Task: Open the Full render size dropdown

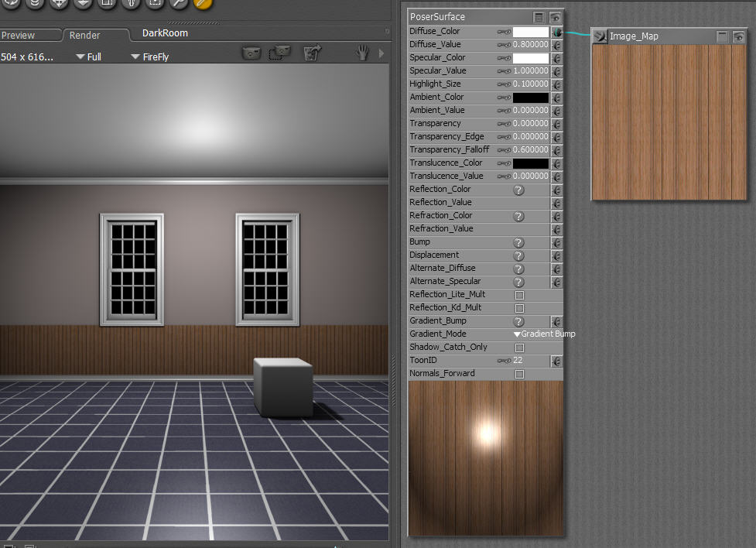Action: coord(88,57)
